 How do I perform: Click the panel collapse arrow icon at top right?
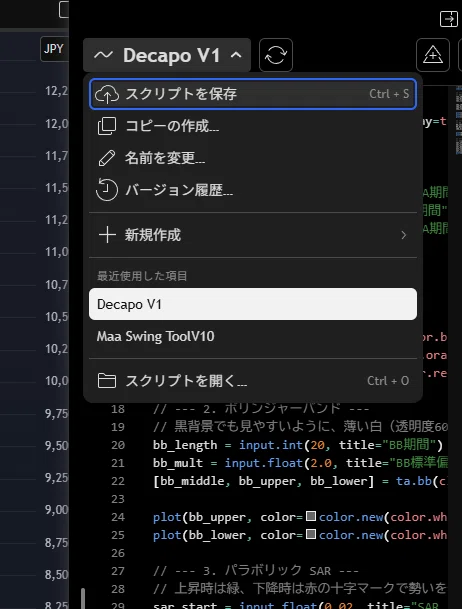point(448,19)
